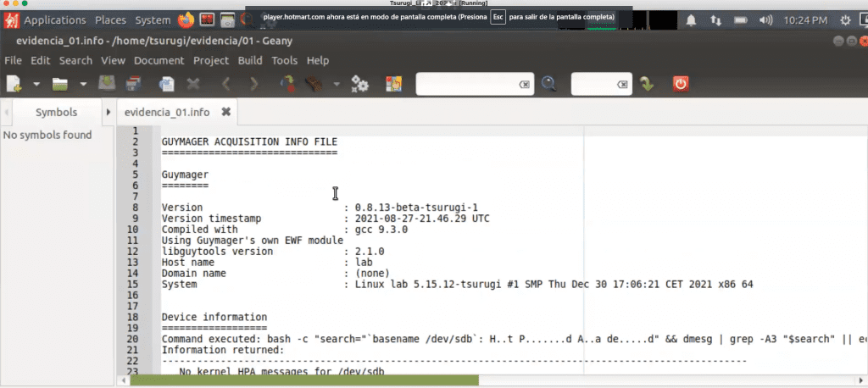Screen dimensions: 868x388
Task: Open the File menu
Action: click(x=14, y=60)
